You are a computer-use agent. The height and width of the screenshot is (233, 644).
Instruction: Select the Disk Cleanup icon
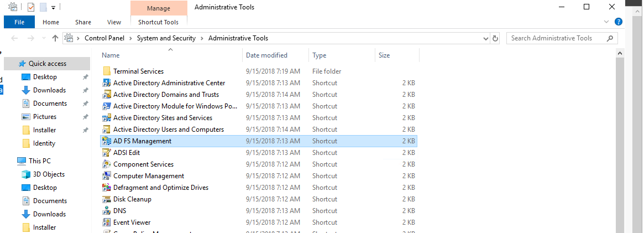click(107, 199)
